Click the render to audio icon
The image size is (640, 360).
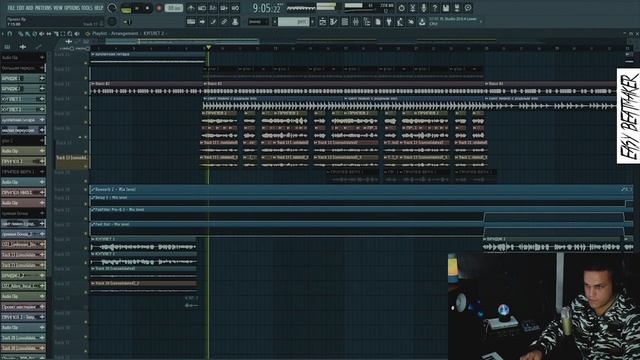[457, 8]
